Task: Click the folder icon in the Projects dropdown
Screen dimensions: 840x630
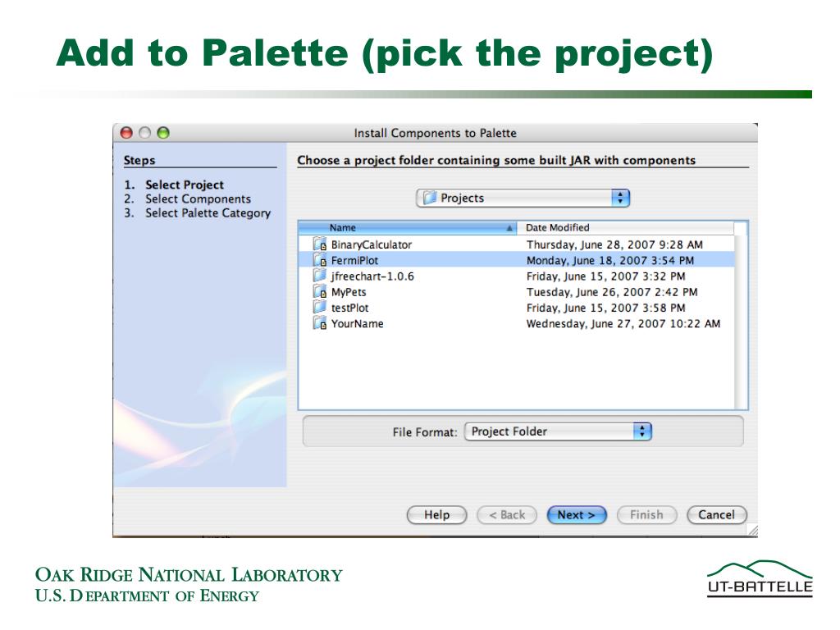Action: pyautogui.click(x=430, y=199)
